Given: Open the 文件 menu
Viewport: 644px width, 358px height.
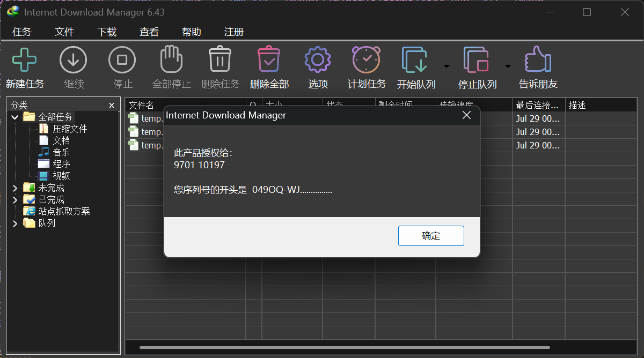Looking at the screenshot, I should pos(64,32).
